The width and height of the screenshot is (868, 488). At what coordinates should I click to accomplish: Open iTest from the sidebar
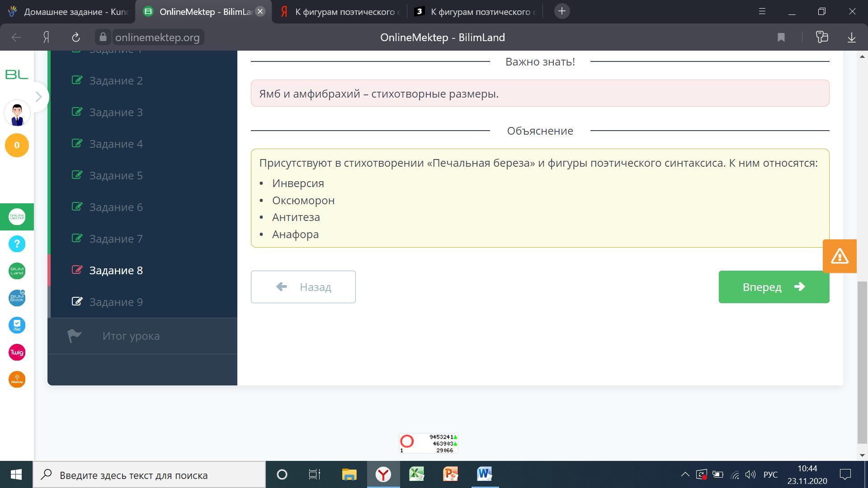(x=17, y=325)
